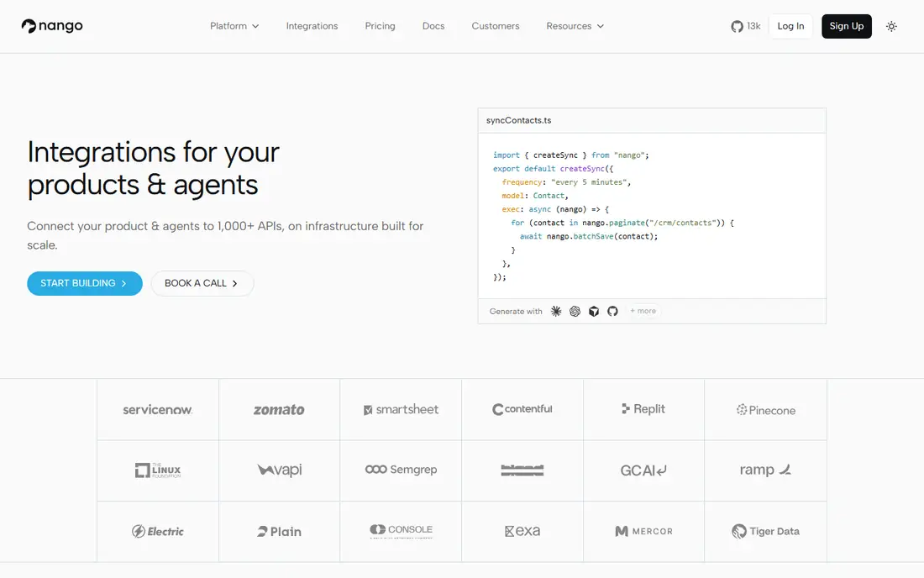924x578 pixels.
Task: Generate with GitHub Copilot icon
Action: pos(612,311)
